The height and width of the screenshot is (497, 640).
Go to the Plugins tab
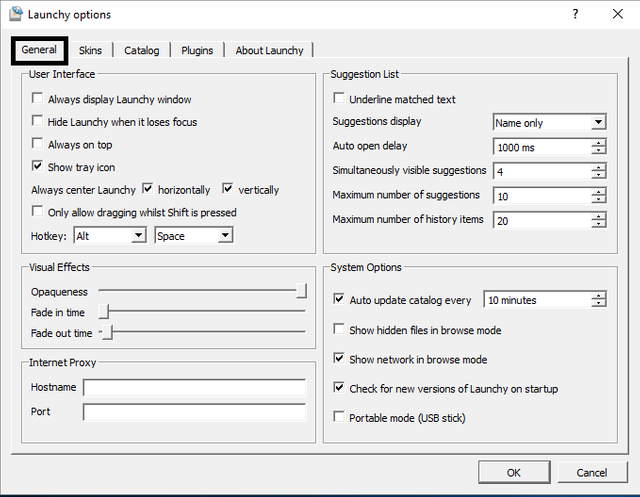pyautogui.click(x=197, y=51)
